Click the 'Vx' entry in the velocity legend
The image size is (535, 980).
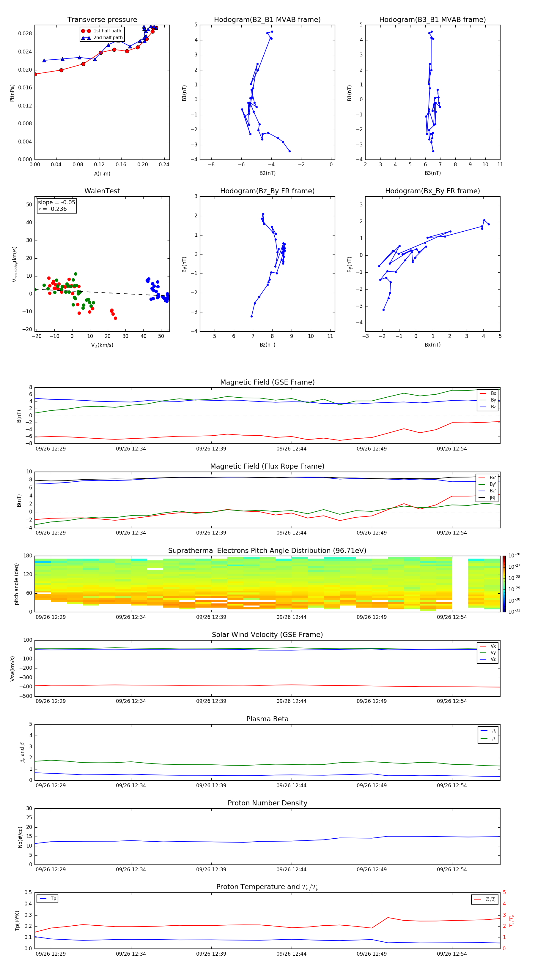tap(488, 646)
